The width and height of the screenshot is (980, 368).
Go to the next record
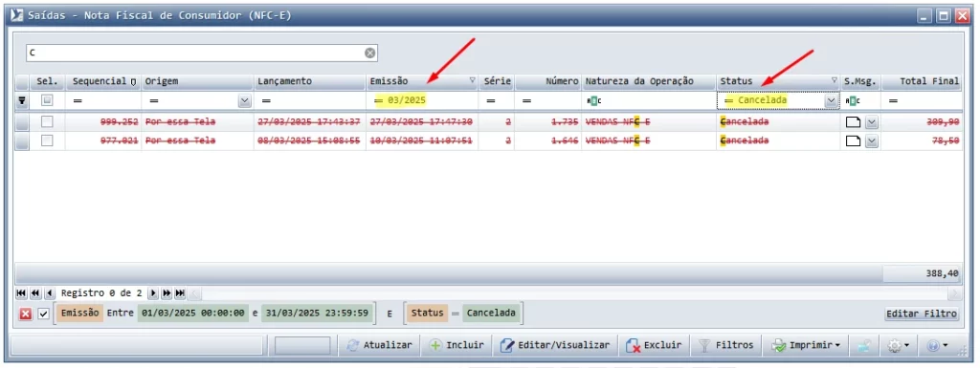pos(153,293)
